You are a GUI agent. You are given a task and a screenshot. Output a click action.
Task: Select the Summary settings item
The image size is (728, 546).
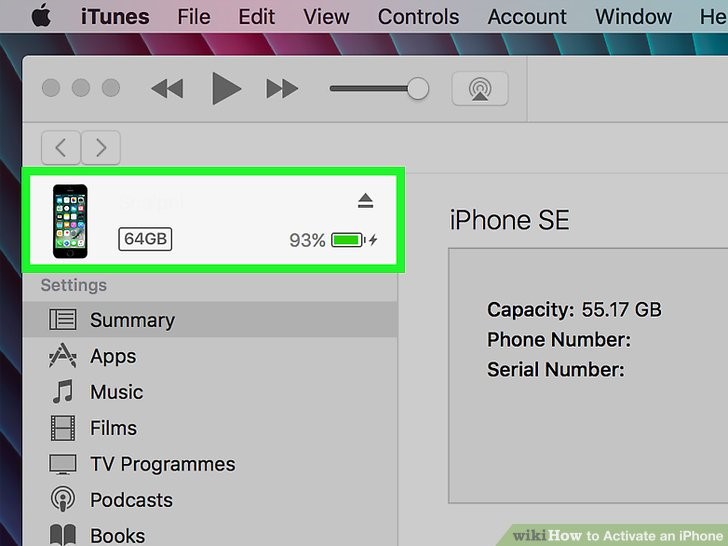click(x=210, y=319)
